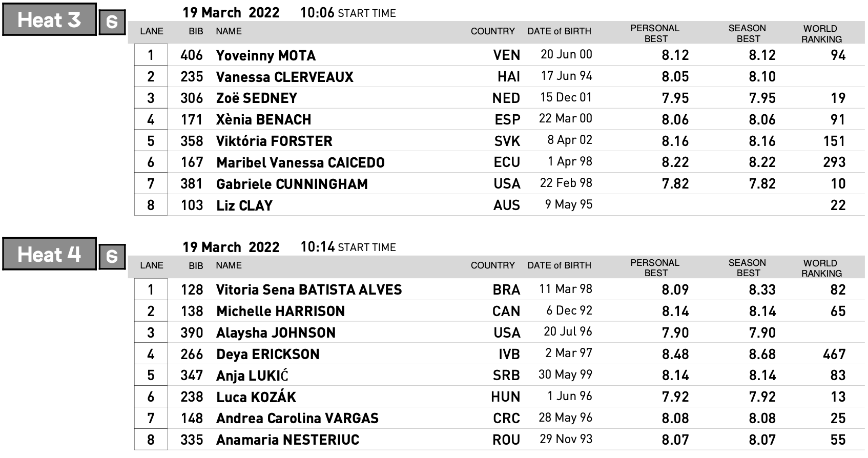Click the SEASON BEST header in Heat 4
Image resolution: width=868 pixels, height=458 pixels.
pos(747,268)
